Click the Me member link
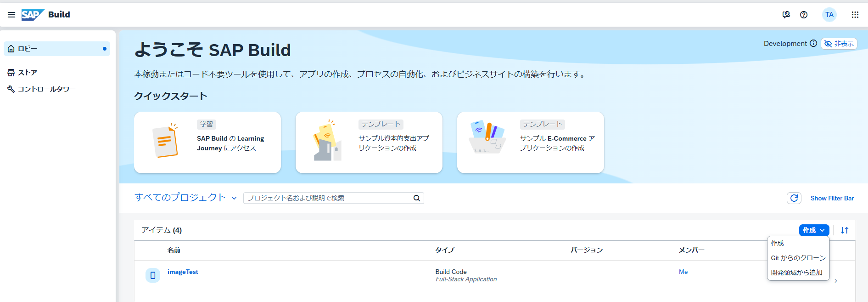The width and height of the screenshot is (868, 302). click(x=683, y=272)
